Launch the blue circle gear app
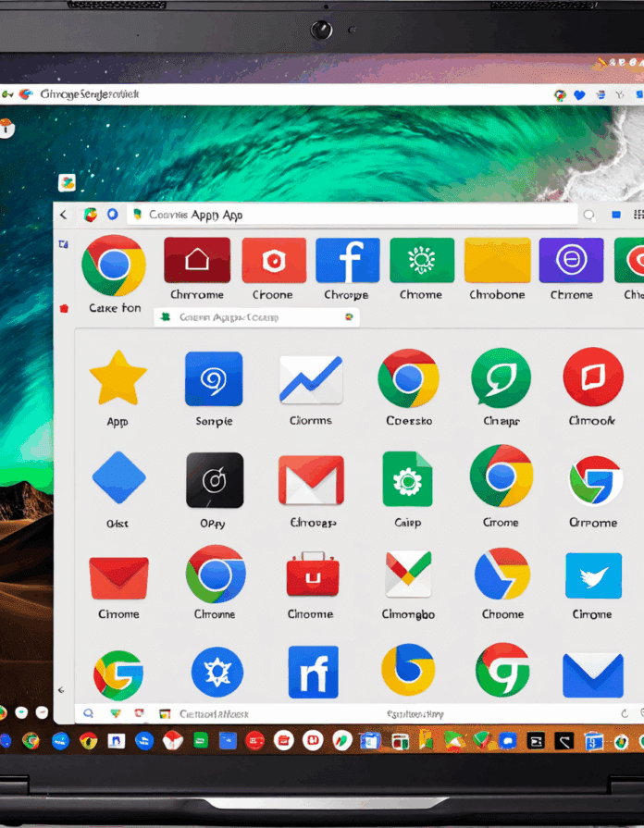 point(217,673)
